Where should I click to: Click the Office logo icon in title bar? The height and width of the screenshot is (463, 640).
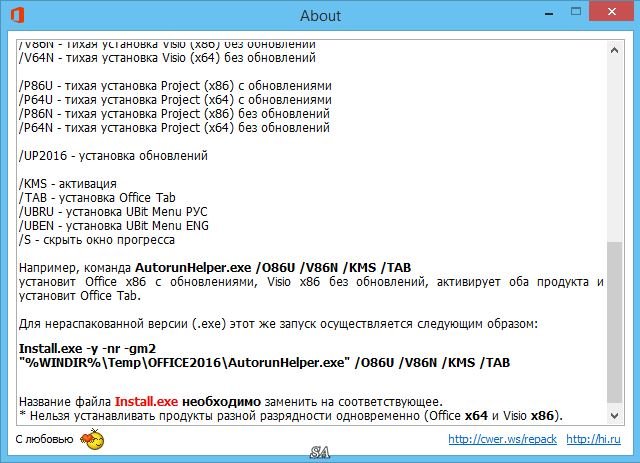tap(18, 15)
